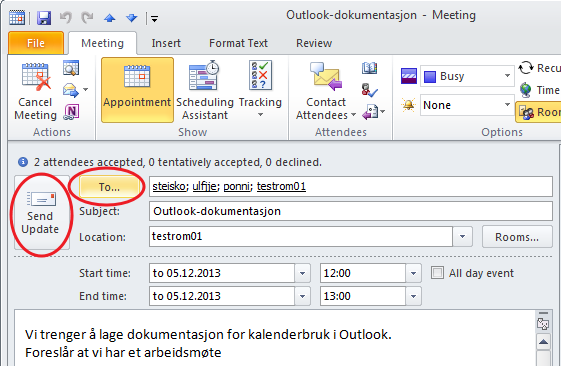Save the meeting with floppy disk icon
The width and height of the screenshot is (561, 366).
click(44, 18)
